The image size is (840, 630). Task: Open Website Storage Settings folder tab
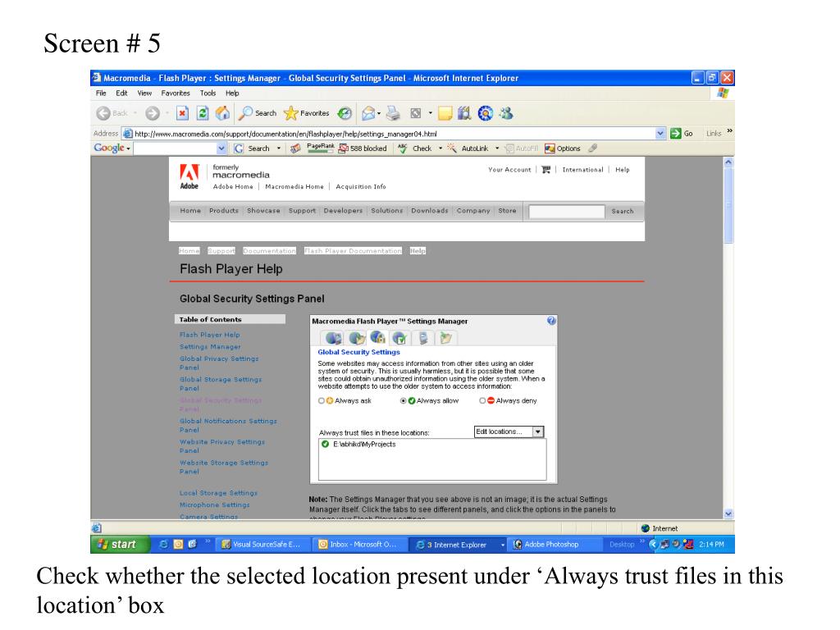coord(445,338)
